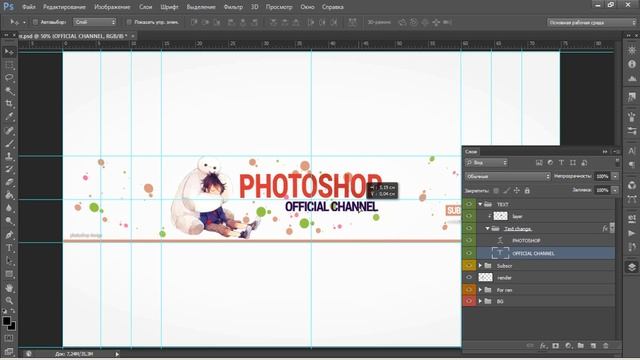This screenshot has width=640, height=360.
Task: Lock layer position icon
Action: (x=517, y=191)
